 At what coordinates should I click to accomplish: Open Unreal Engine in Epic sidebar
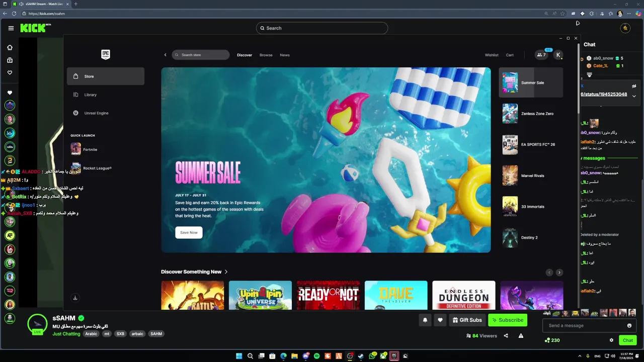pyautogui.click(x=106, y=113)
